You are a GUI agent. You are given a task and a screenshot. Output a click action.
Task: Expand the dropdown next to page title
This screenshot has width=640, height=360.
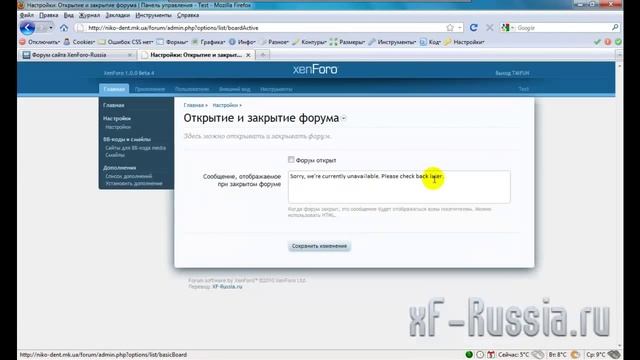344,119
